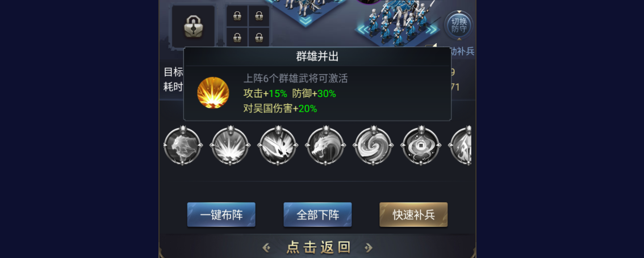Tap the bottom-right small locked slot
Viewport: 644px width, 258px height.
[x=259, y=37]
